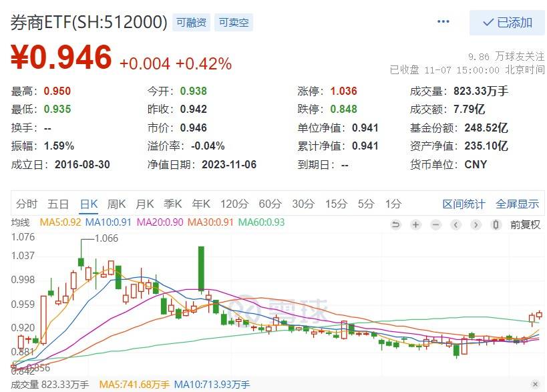547x392 pixels.
Task: Select the 周K weekly chart tab
Action: (116, 204)
